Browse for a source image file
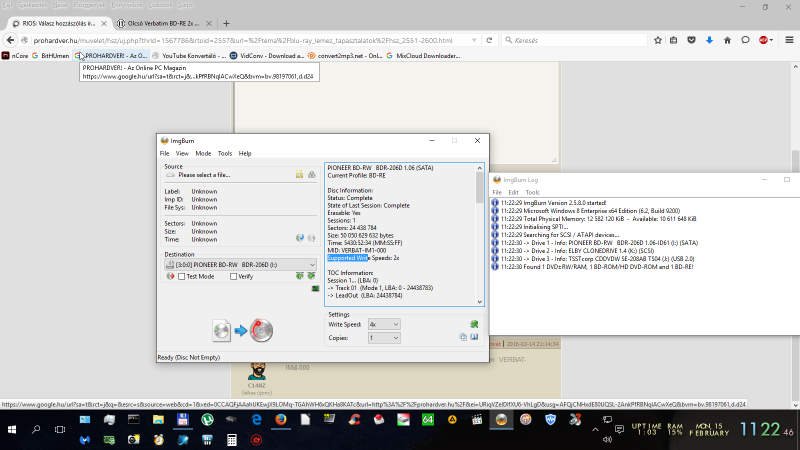800x450 pixels. point(299,174)
